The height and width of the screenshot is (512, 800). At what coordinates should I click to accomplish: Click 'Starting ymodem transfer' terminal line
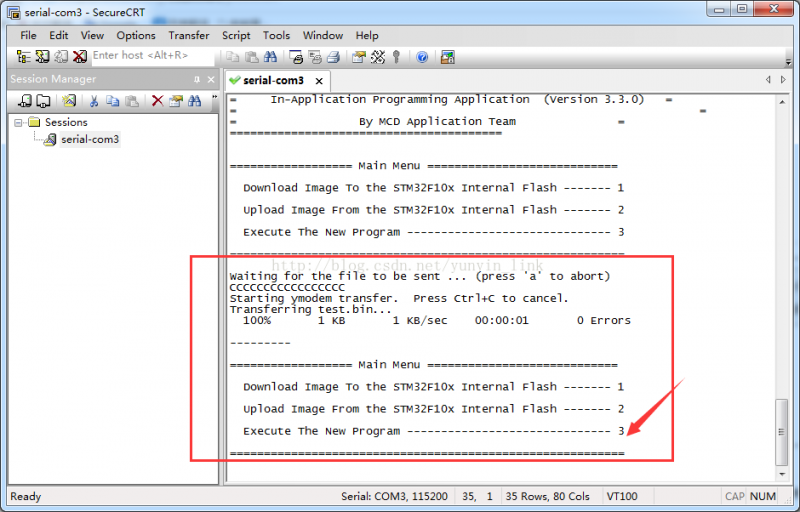(399, 298)
